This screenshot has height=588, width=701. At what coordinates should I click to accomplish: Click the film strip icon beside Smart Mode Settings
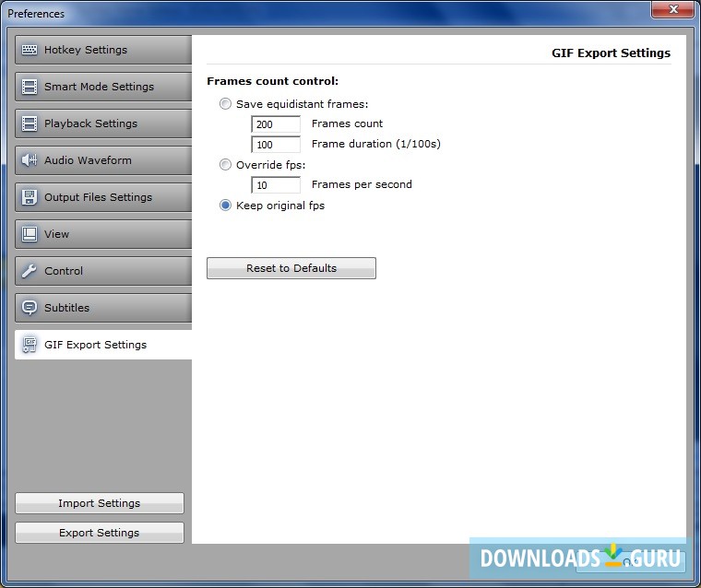[30, 87]
